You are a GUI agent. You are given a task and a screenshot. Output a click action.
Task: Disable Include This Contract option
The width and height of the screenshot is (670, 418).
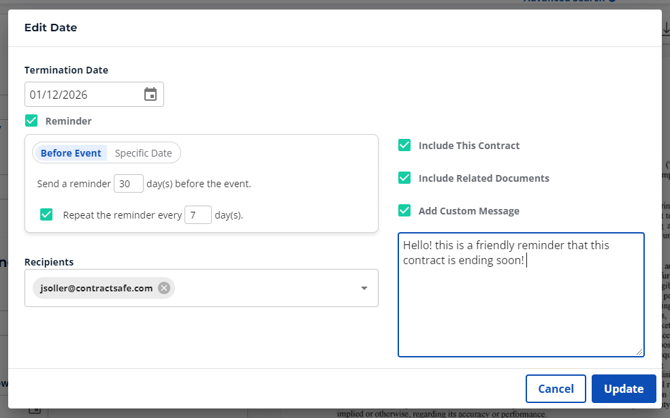(404, 145)
